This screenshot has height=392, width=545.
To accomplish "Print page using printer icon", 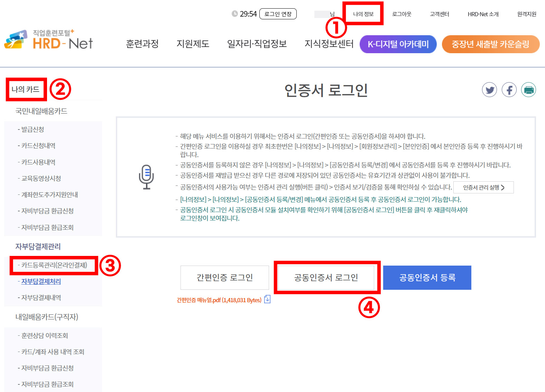I will pos(528,90).
